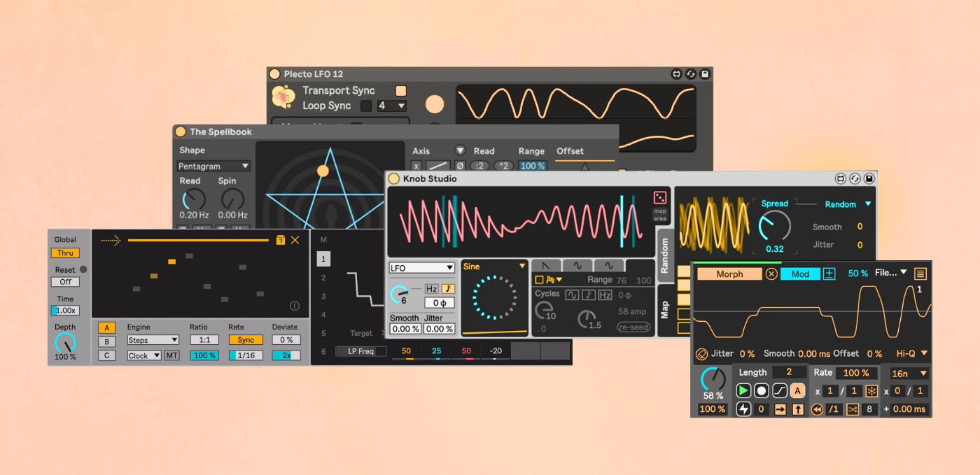Click the Morph button
Viewport: 980px width, 475px height.
coord(729,274)
